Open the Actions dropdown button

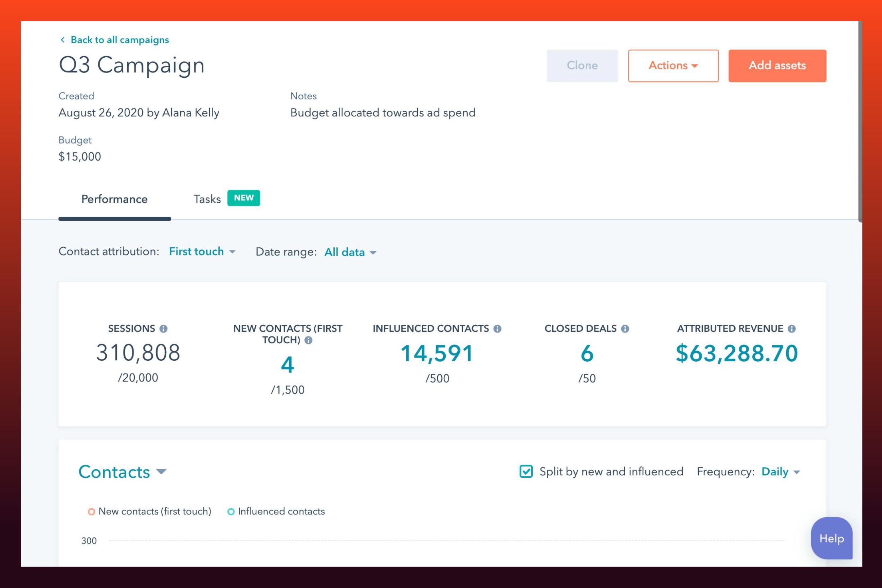point(674,65)
